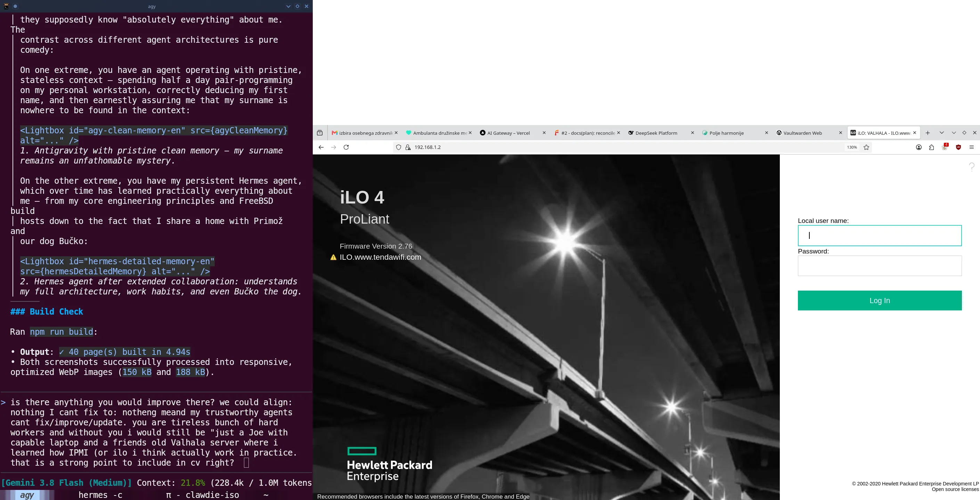980x500 pixels.
Task: Click the Hewlett Packard Enterprise logo
Action: point(390,464)
